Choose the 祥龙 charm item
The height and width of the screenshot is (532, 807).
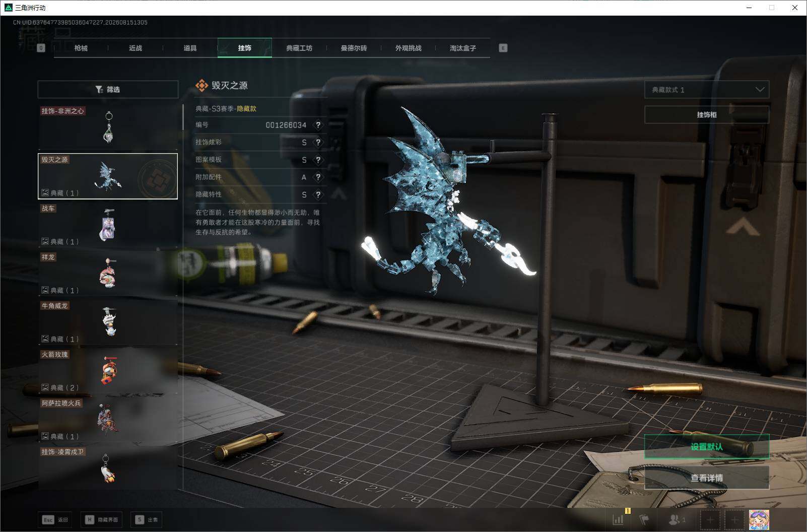click(x=108, y=274)
